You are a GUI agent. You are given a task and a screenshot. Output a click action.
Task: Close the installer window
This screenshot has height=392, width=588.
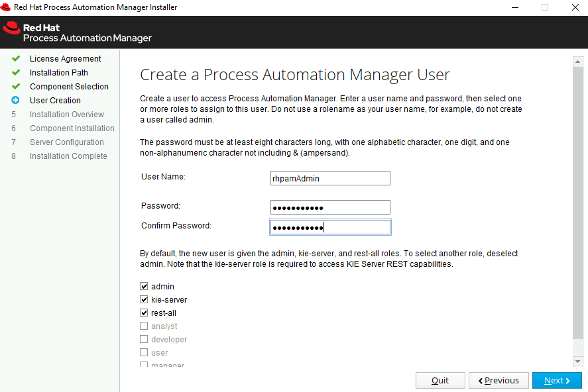click(575, 7)
